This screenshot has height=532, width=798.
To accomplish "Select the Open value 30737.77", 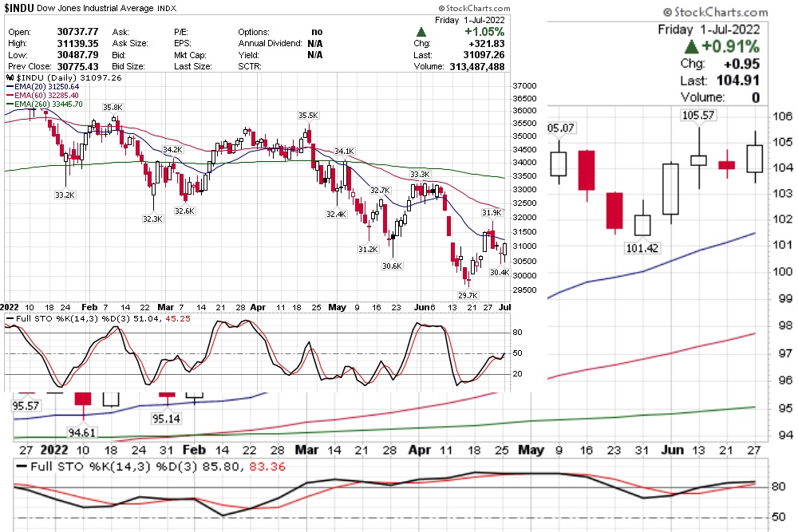I will click(78, 32).
